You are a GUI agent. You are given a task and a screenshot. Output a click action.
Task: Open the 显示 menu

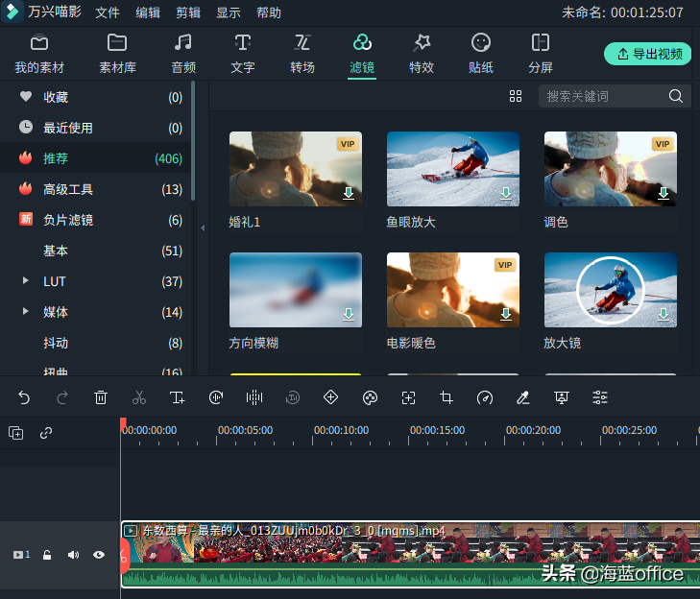[x=229, y=12]
